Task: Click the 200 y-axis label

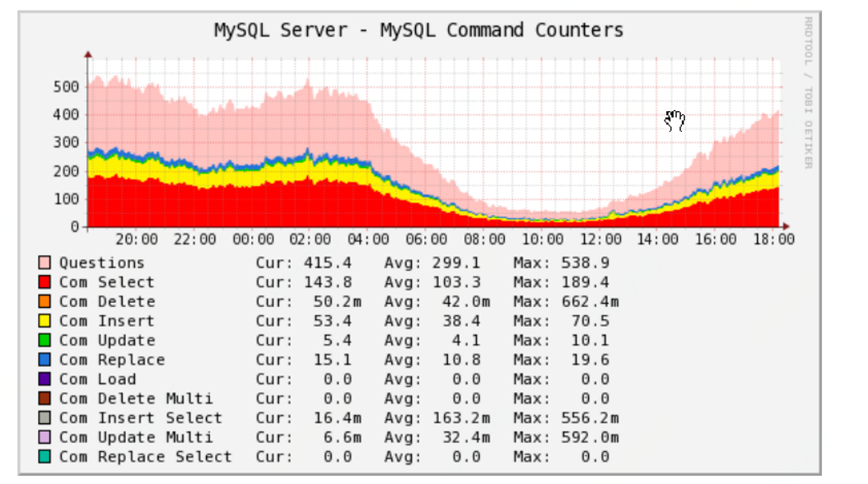Action: pos(67,171)
